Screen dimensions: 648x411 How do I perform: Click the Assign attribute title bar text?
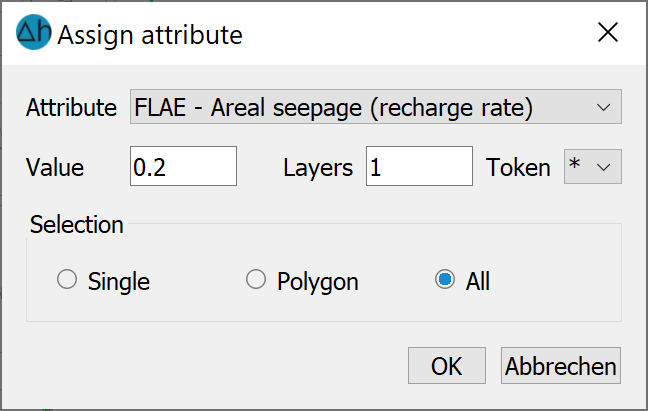coord(150,35)
